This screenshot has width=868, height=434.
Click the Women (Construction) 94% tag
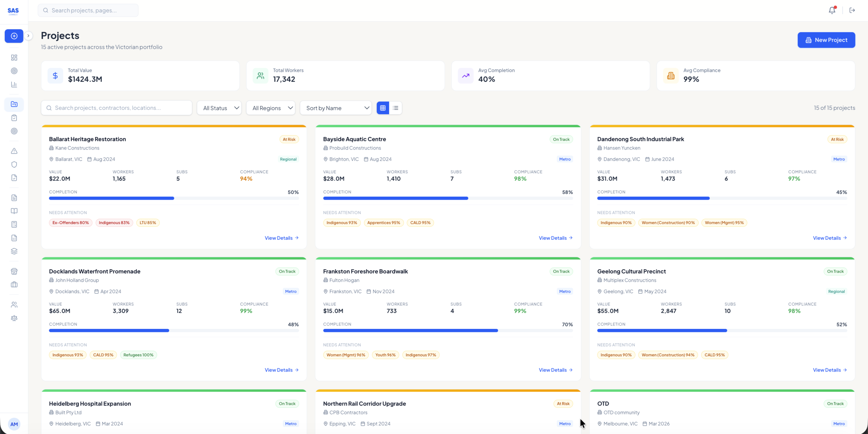(x=668, y=355)
